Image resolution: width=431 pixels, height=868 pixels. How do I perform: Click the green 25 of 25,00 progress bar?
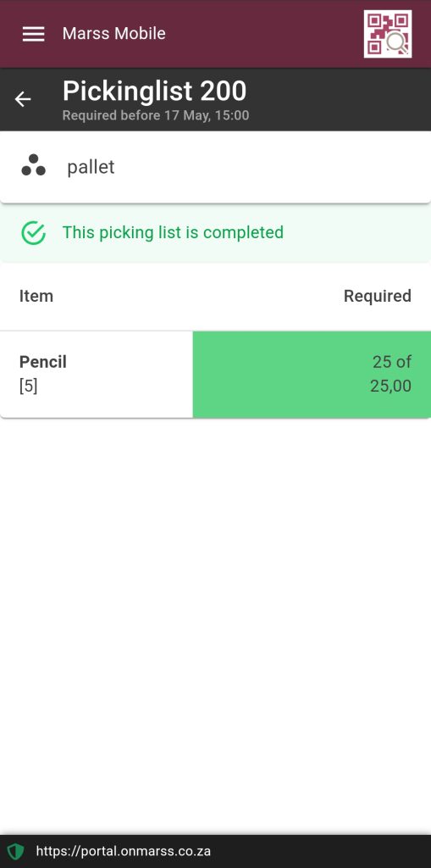[x=312, y=374]
